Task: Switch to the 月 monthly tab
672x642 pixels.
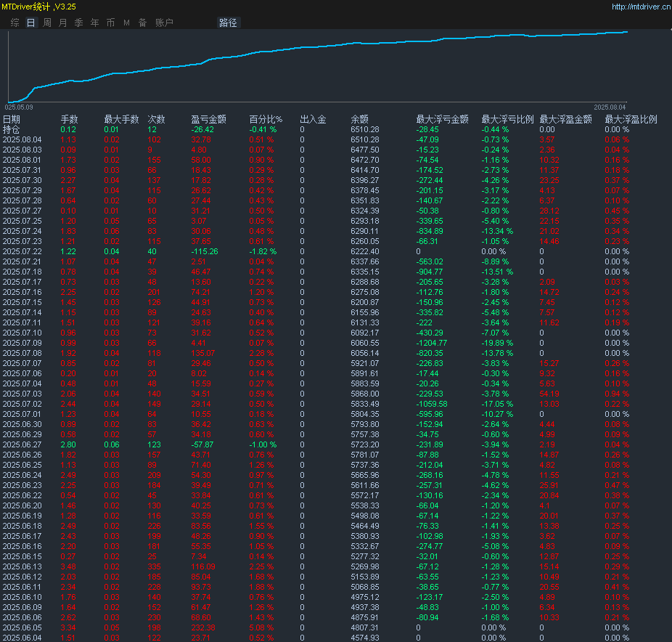Action: click(62, 23)
